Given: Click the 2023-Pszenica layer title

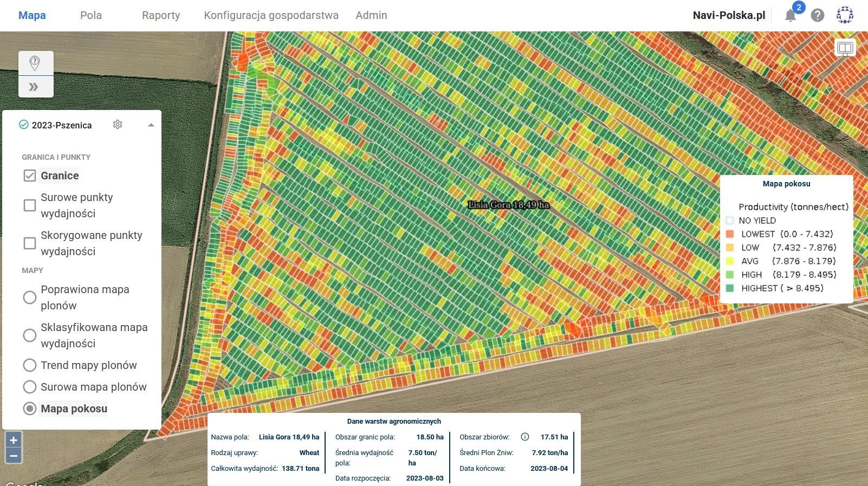Looking at the screenshot, I should click(x=62, y=125).
